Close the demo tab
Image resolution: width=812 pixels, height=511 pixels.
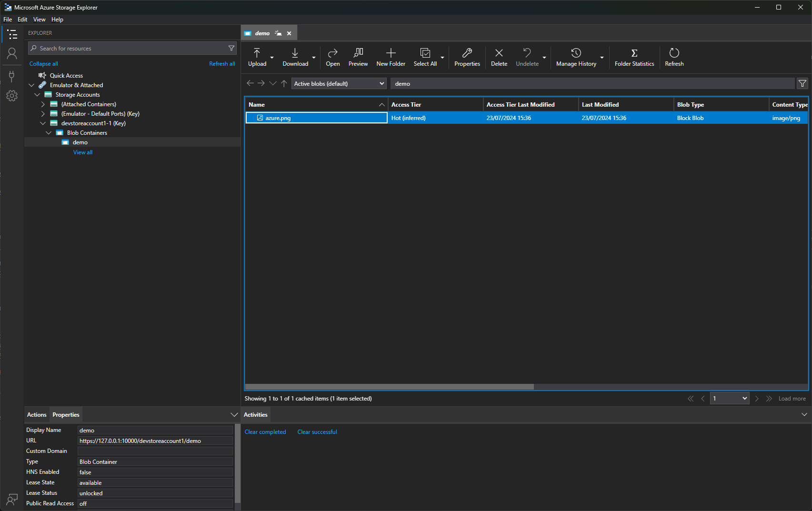[289, 33]
